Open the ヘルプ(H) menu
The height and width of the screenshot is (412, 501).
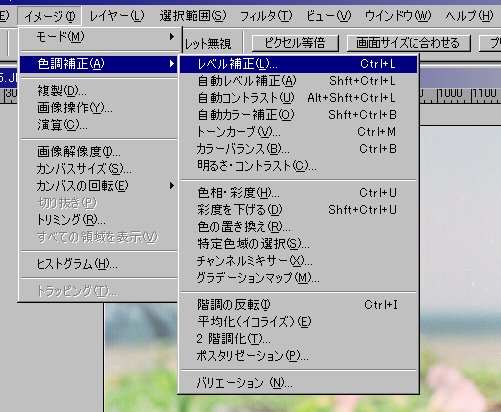coord(469,16)
